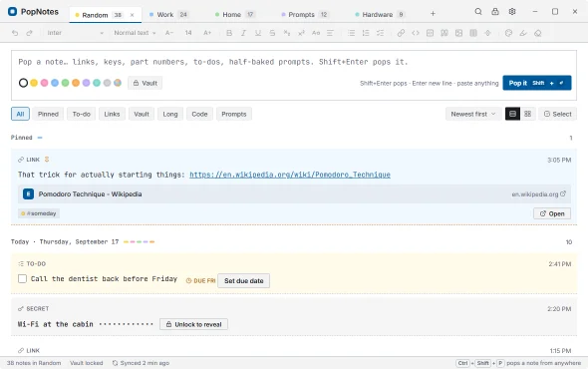Open text alignment options
The width and height of the screenshot is (588, 369).
click(330, 33)
